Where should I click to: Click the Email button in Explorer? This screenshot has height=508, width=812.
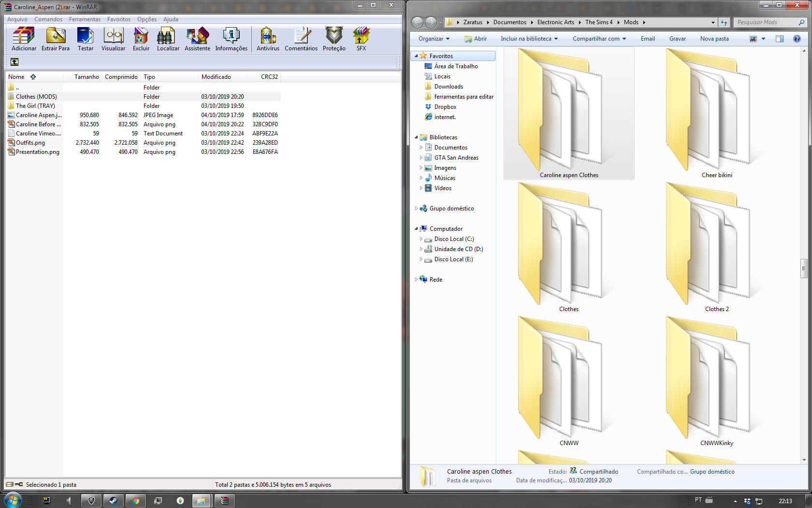tap(648, 39)
